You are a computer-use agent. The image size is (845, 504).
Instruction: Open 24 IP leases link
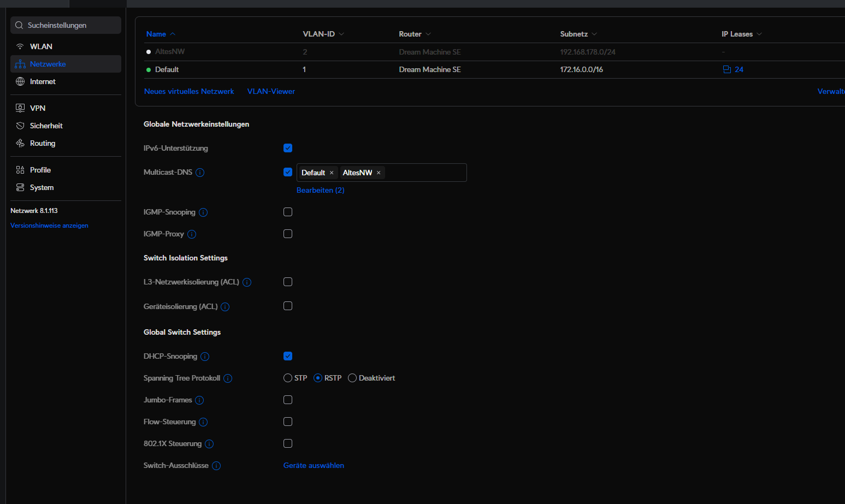[739, 69]
